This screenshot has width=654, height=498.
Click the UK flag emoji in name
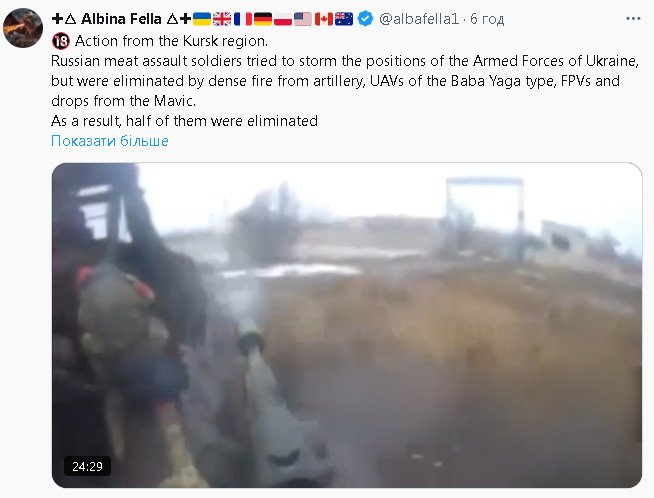(222, 19)
